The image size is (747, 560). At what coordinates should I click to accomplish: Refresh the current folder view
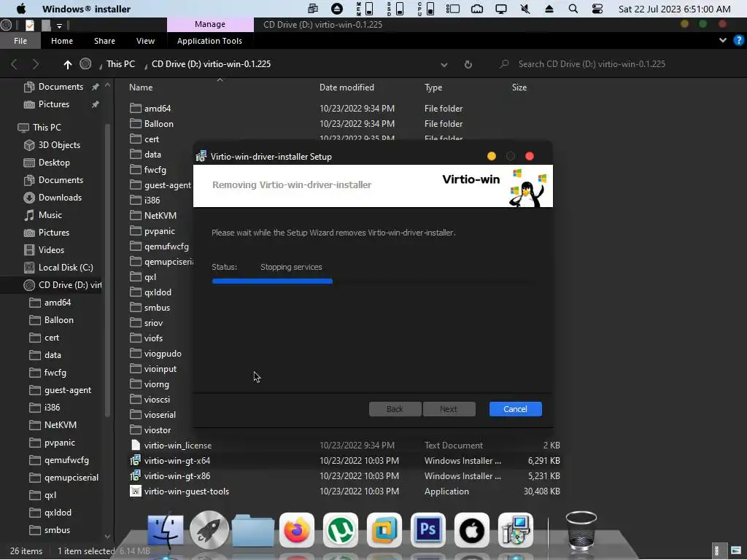468,64
